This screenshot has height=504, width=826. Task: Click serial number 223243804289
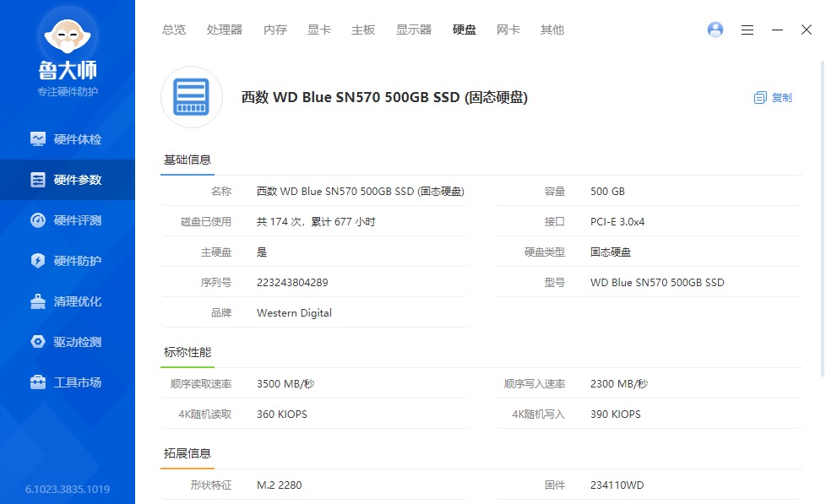tap(292, 283)
